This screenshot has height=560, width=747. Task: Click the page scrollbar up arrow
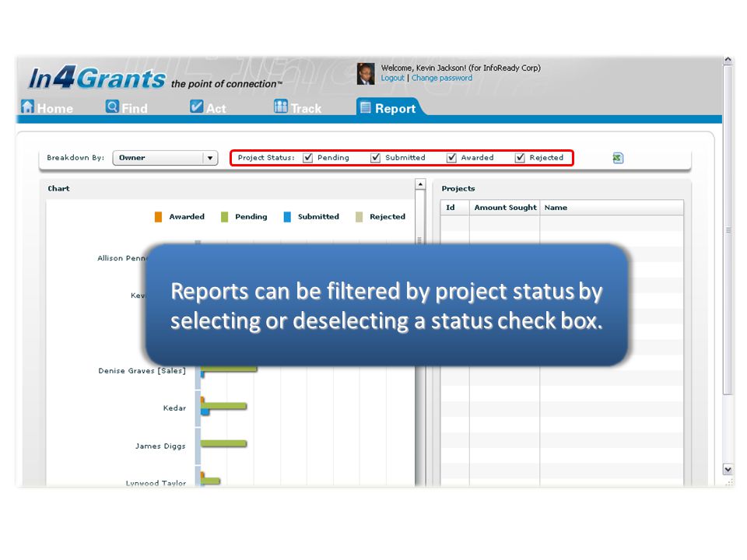coord(728,61)
